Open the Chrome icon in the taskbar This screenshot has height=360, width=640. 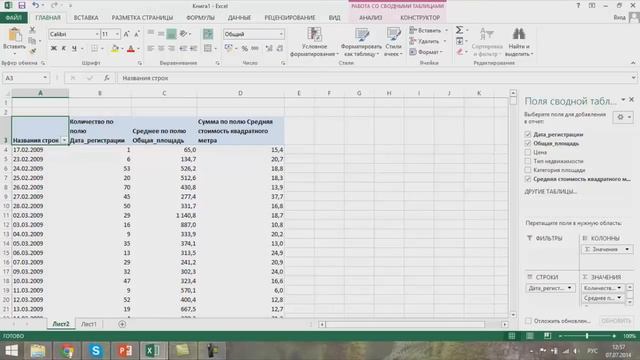tap(67, 351)
